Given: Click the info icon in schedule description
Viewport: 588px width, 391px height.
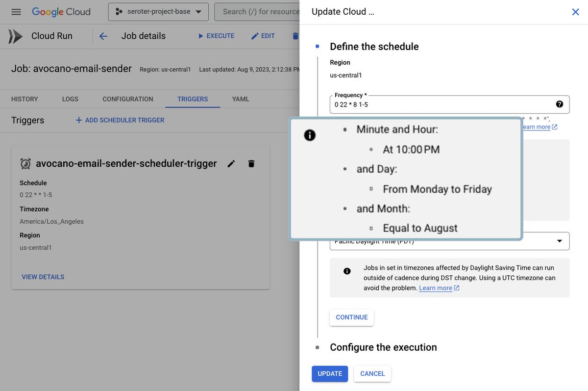Looking at the screenshot, I should [310, 135].
